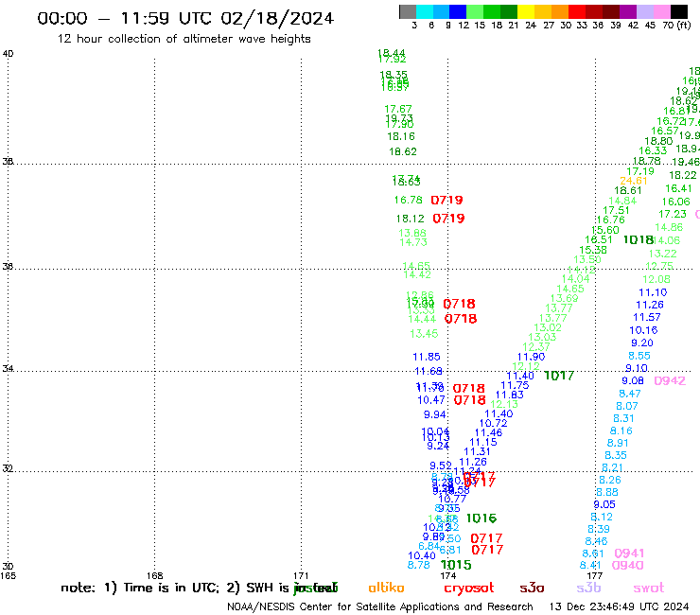The height and width of the screenshot is (615, 700).
Task: Click the gray 0-3 ft legend swatch
Action: click(x=408, y=11)
